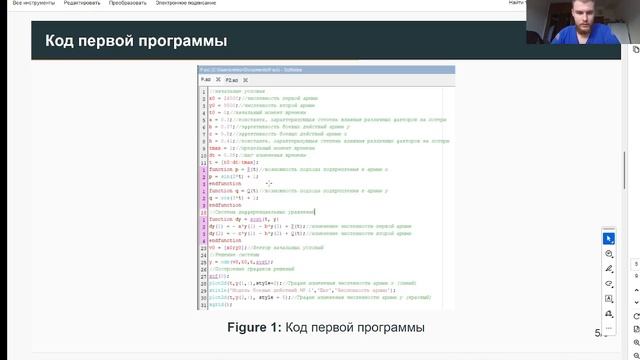Click the current page number box

pos(636,264)
